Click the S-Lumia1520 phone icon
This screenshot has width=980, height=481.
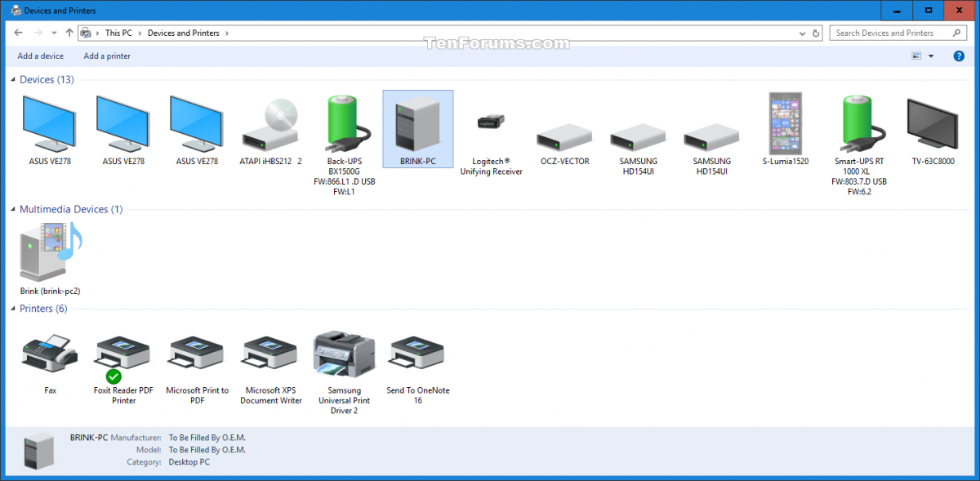coord(785,125)
